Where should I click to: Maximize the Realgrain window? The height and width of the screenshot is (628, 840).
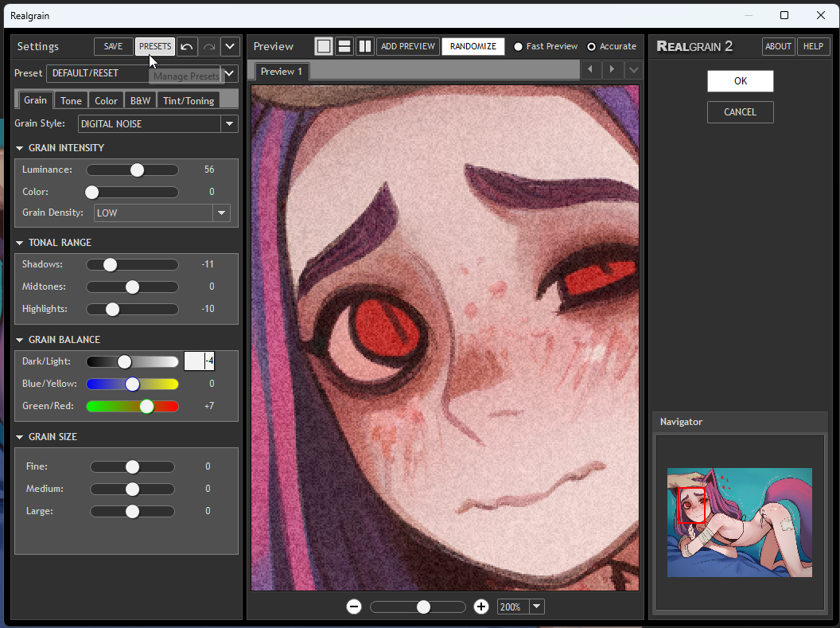tap(784, 16)
